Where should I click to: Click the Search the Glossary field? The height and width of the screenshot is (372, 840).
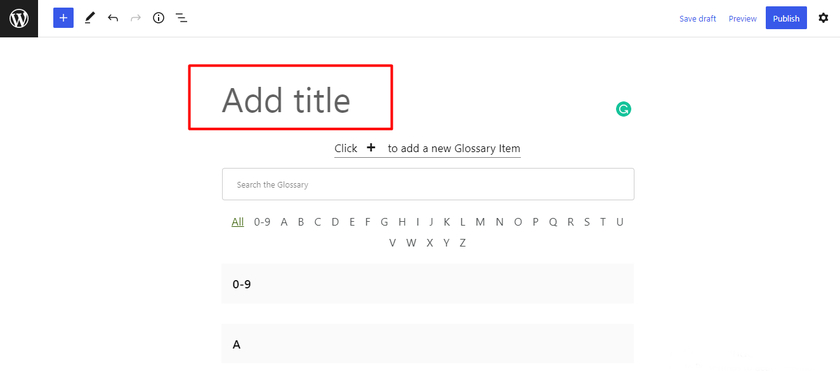428,184
